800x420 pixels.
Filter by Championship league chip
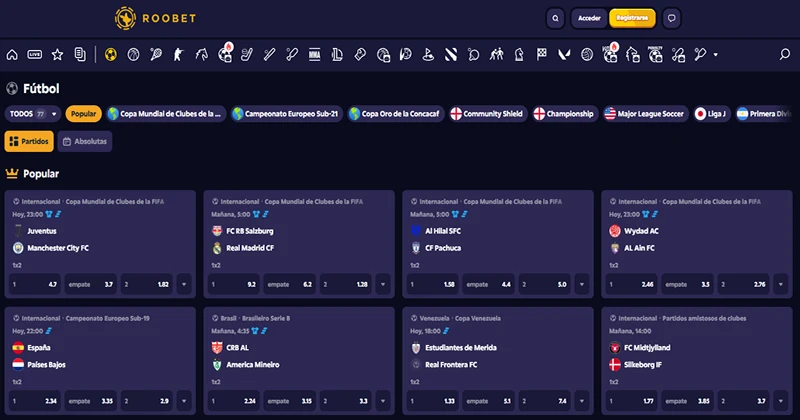564,114
